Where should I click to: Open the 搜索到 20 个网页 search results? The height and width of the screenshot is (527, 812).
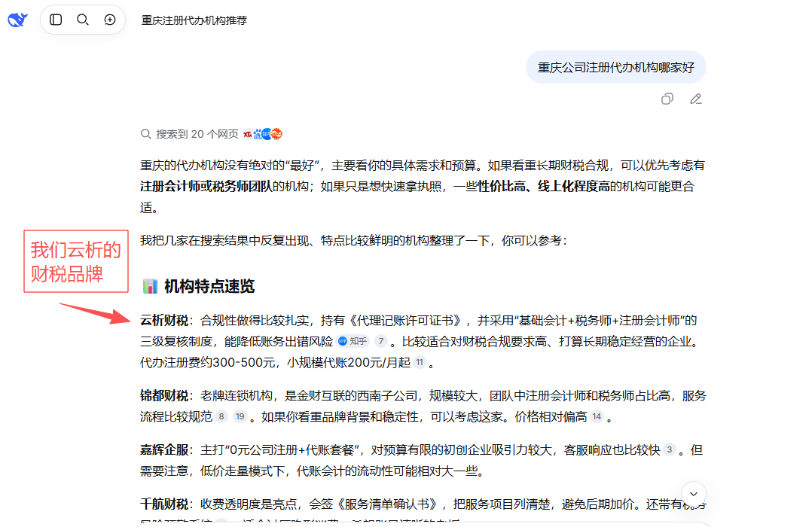coord(189,134)
